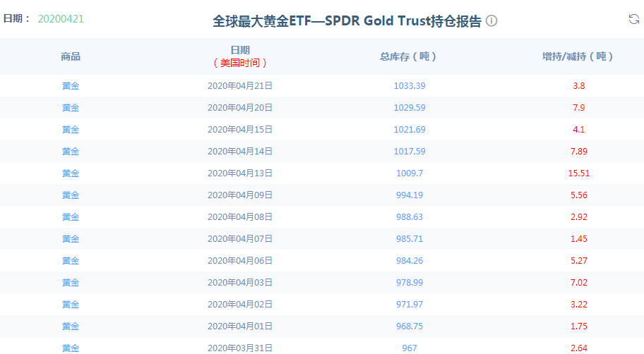Click total inventory value 1021.69
This screenshot has height=354, width=644.
click(410, 130)
